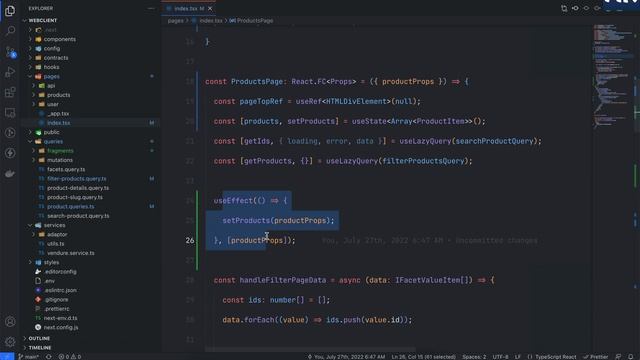Open next-env.d.ts file
Screen dimensions: 640x360
[x=60, y=318]
